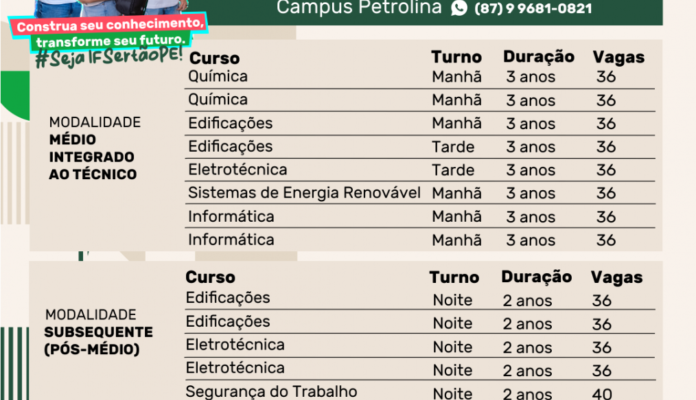This screenshot has width=696, height=400.
Task: Click the WhatsApp icon beside phone number
Action: [459, 8]
